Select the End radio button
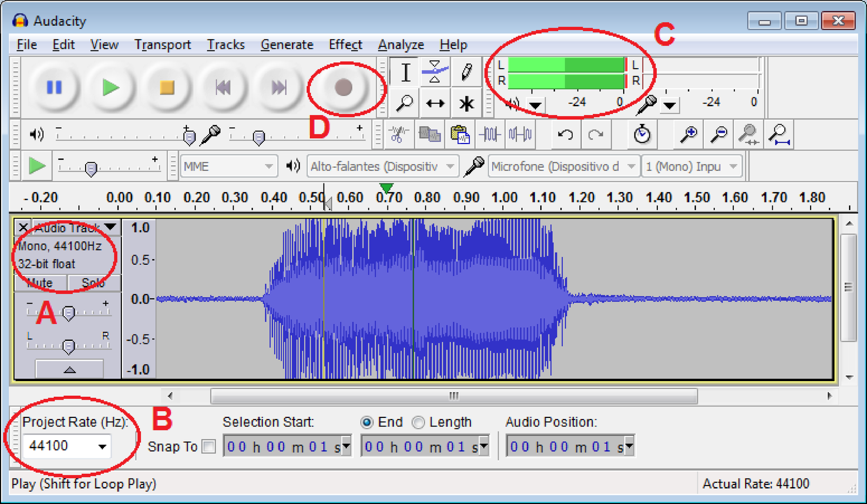The image size is (867, 504). pyautogui.click(x=367, y=422)
